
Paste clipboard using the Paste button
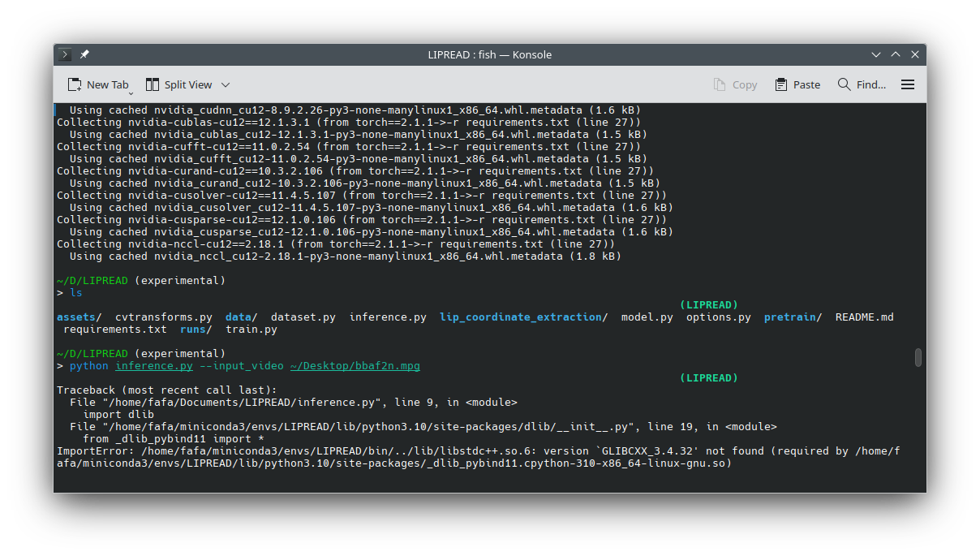(797, 84)
